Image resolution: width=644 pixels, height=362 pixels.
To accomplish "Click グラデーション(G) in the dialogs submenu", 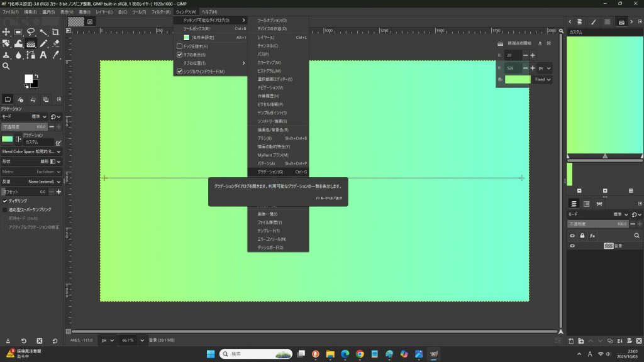I will click(x=271, y=172).
